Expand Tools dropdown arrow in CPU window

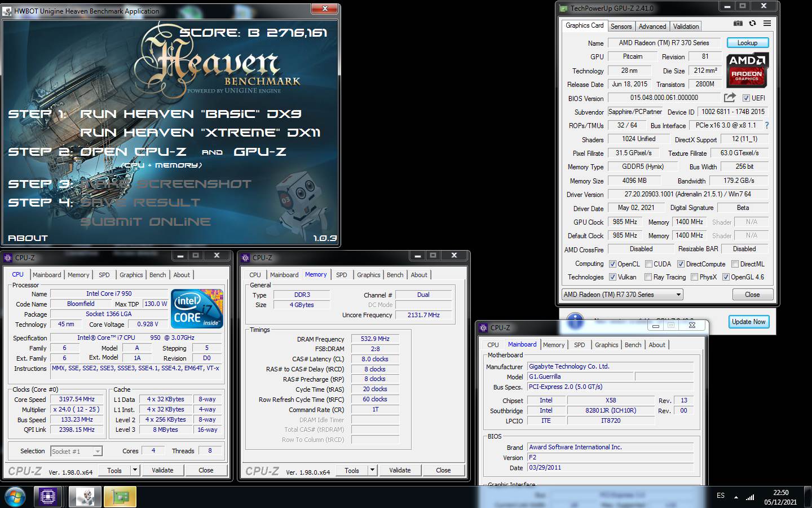click(x=135, y=470)
